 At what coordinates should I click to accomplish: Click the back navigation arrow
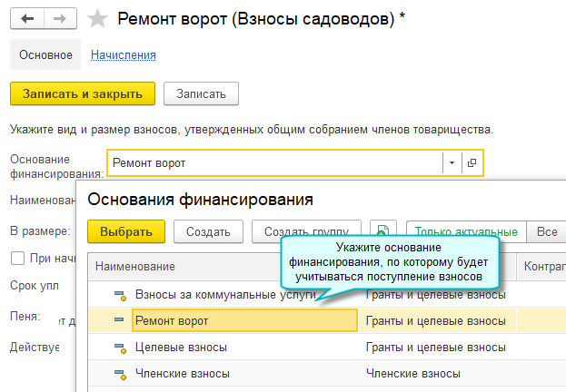(x=28, y=17)
